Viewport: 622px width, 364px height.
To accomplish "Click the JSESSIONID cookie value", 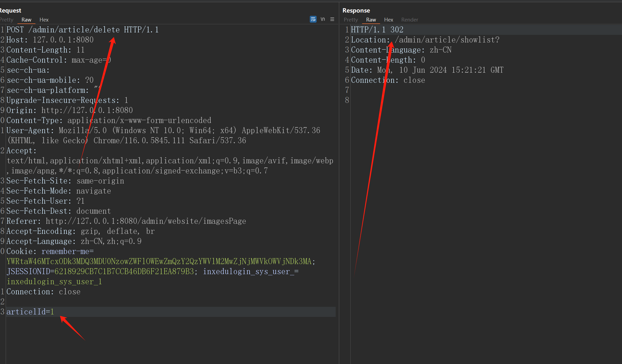I will pos(124,271).
